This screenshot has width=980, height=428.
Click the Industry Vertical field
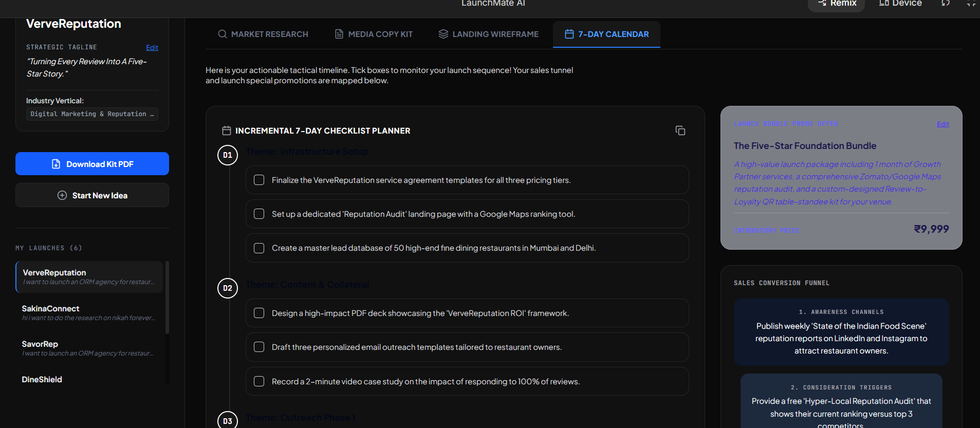click(92, 114)
